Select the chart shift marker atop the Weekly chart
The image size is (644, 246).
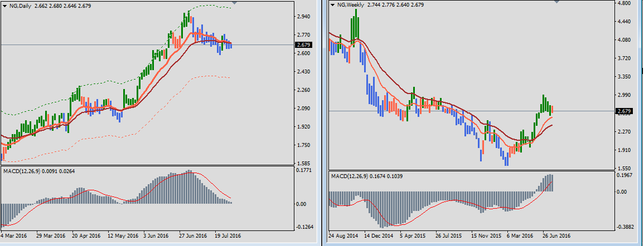pyautogui.click(x=556, y=2)
